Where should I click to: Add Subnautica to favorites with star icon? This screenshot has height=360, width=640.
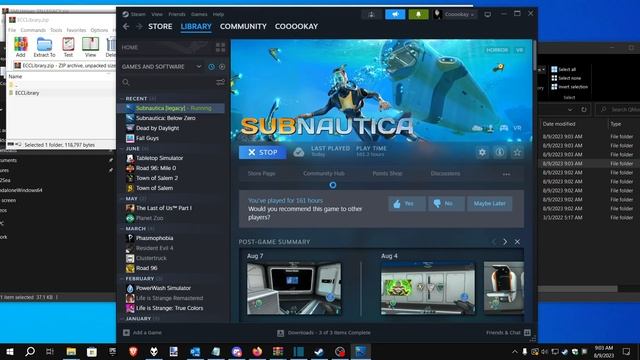[517, 153]
